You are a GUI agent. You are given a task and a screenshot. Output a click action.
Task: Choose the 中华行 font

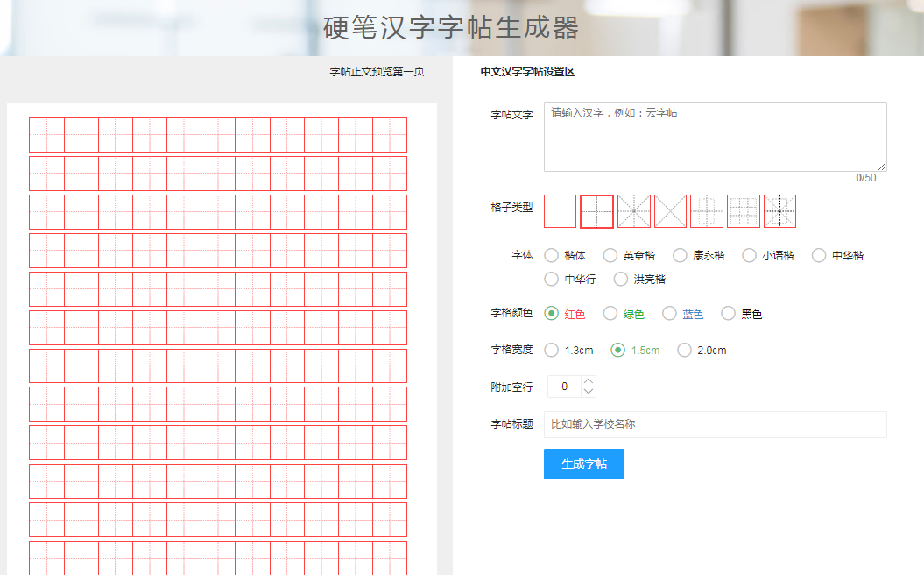pyautogui.click(x=570, y=279)
